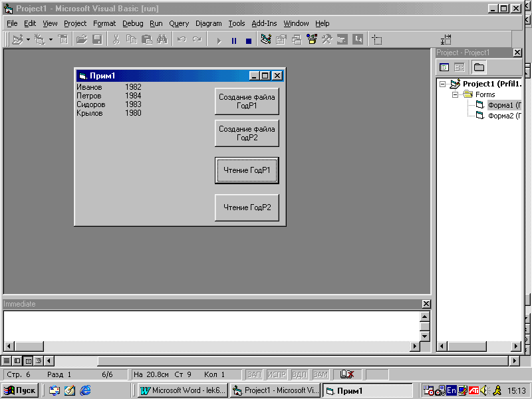
Task: Click right arrow of Immediate horizontal scrollbar
Action: [414, 346]
